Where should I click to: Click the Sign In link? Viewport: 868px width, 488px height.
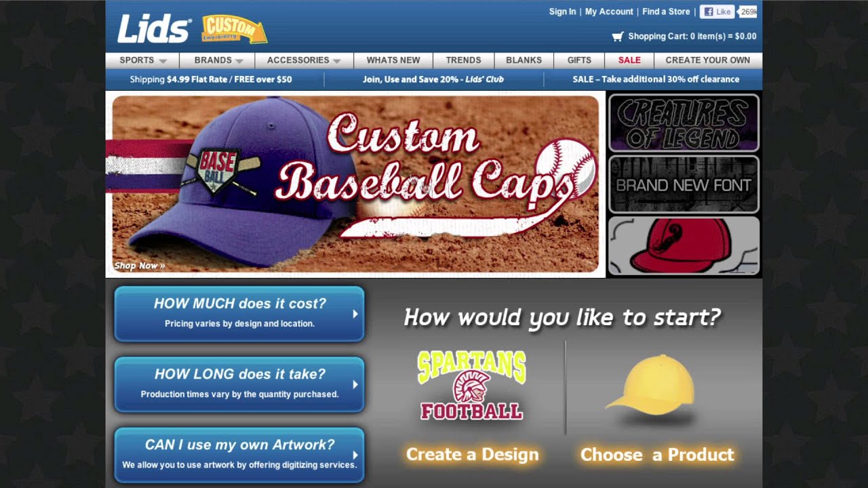[562, 12]
